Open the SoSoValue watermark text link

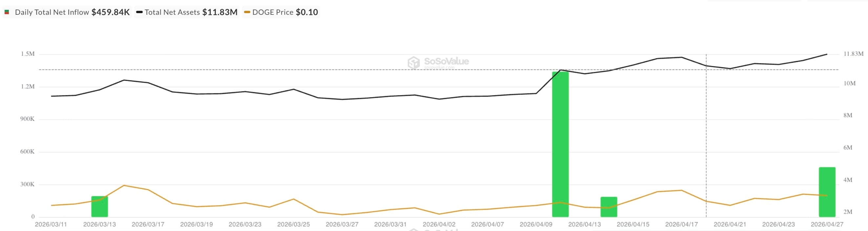[446, 61]
